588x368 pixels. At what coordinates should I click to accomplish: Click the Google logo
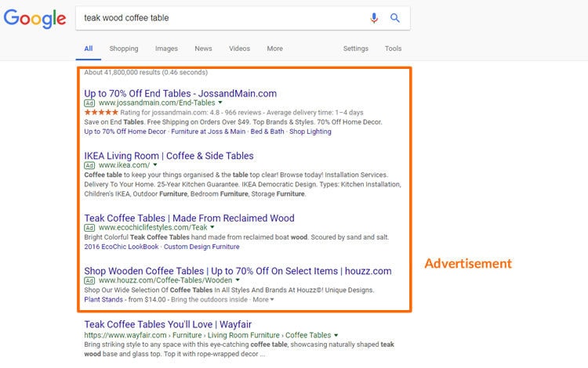(x=34, y=18)
